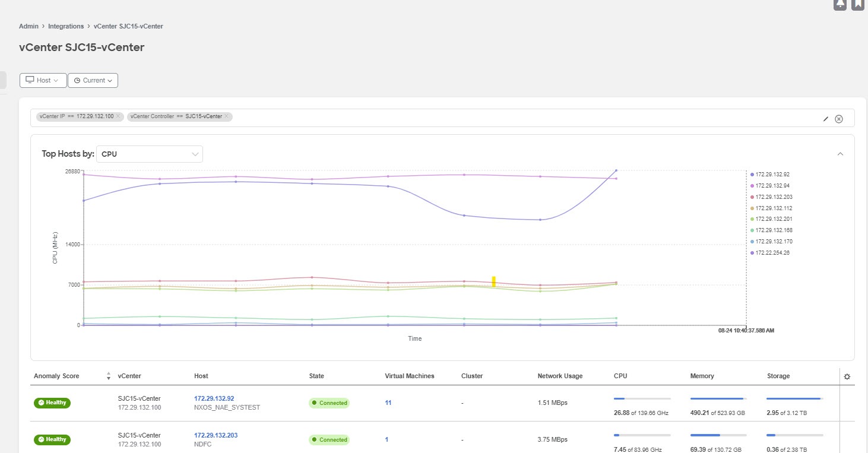View the 11 virtual machines link
This screenshot has height=453, width=868.
pyautogui.click(x=387, y=403)
